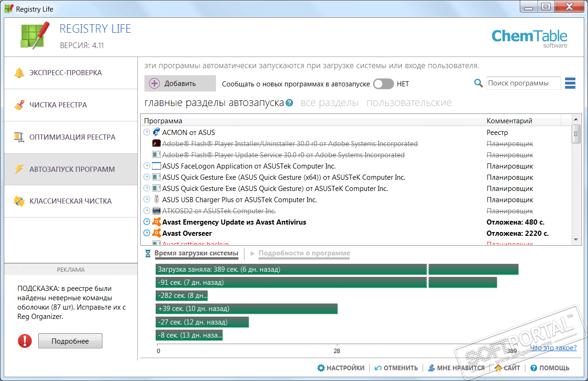588x381 pixels.
Task: Click the red warning exclamation icon
Action: 25,341
